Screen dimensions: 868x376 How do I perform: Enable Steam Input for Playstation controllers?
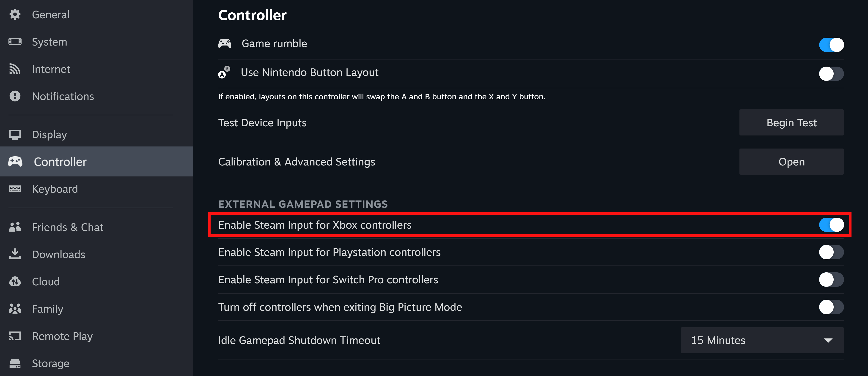(x=831, y=252)
